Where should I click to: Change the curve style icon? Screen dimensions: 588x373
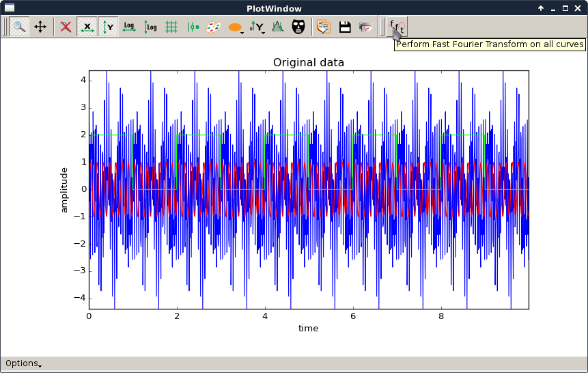click(x=193, y=27)
